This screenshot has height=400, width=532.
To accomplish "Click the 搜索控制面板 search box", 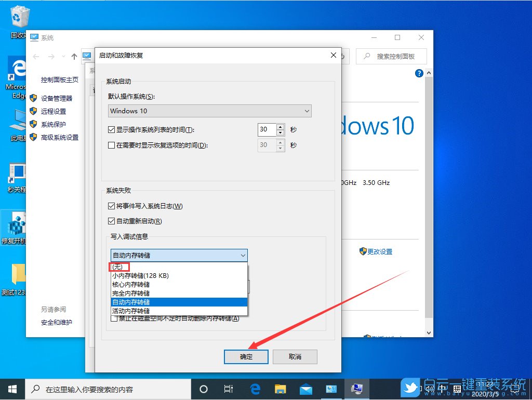I will 391,56.
